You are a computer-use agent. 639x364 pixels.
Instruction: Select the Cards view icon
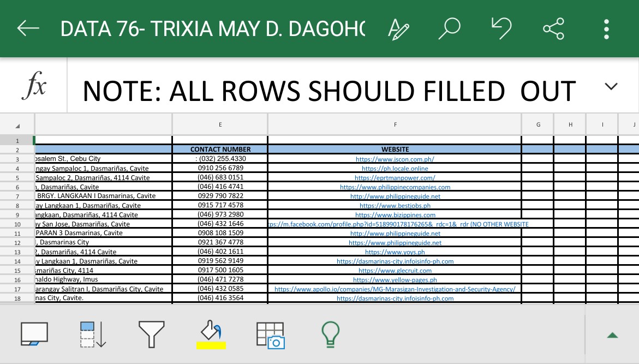[34, 333]
